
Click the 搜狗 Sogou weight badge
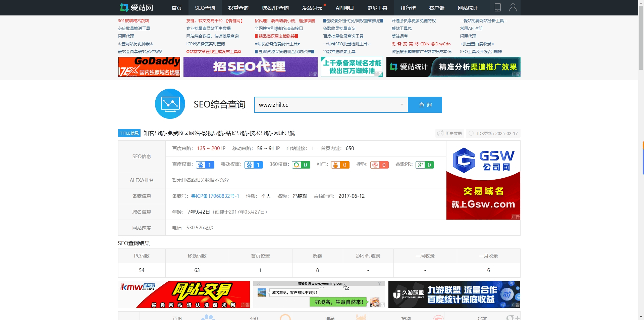tap(379, 165)
